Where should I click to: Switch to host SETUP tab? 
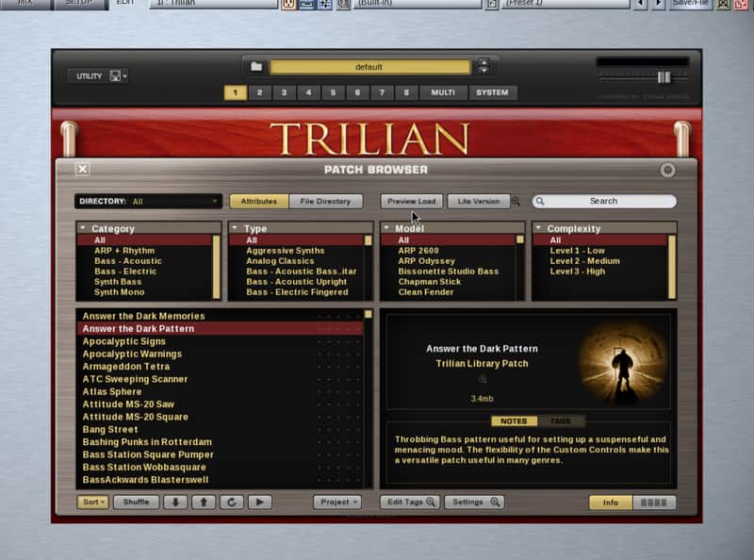[x=79, y=4]
